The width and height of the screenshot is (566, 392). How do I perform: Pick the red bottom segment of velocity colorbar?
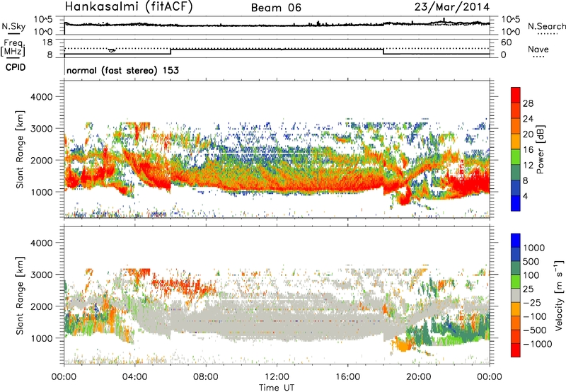pos(516,350)
